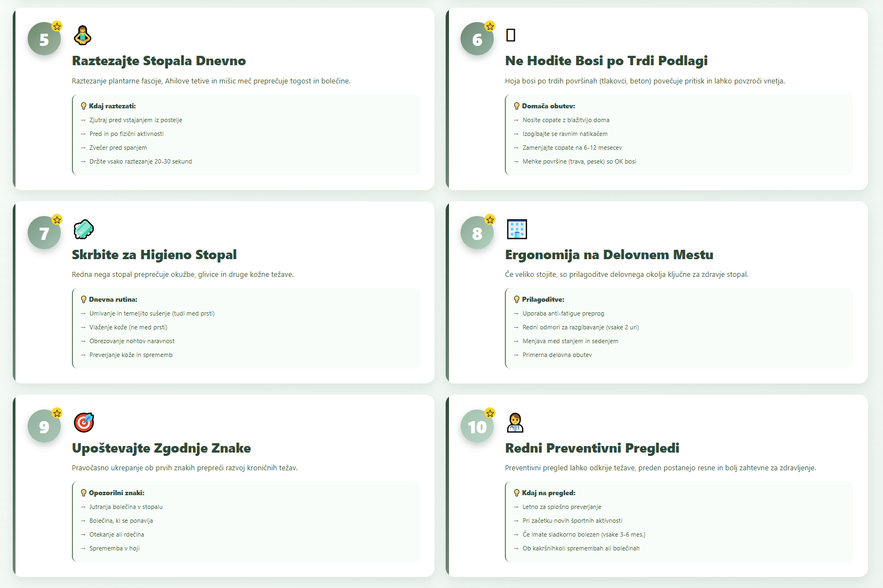Click the lightbulb icon beside Prilagoditve
This screenshot has width=883, height=588.
tap(517, 300)
